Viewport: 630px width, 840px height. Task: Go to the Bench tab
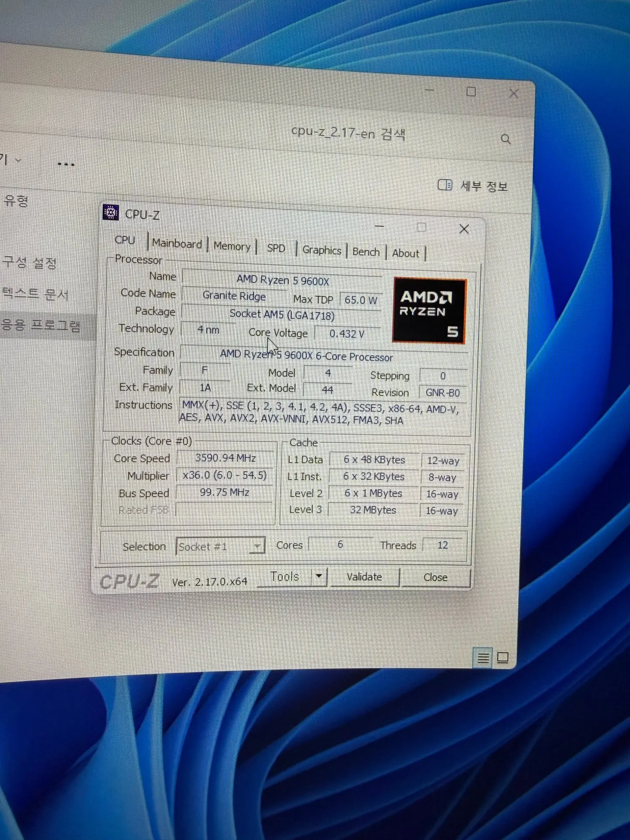pyautogui.click(x=366, y=252)
